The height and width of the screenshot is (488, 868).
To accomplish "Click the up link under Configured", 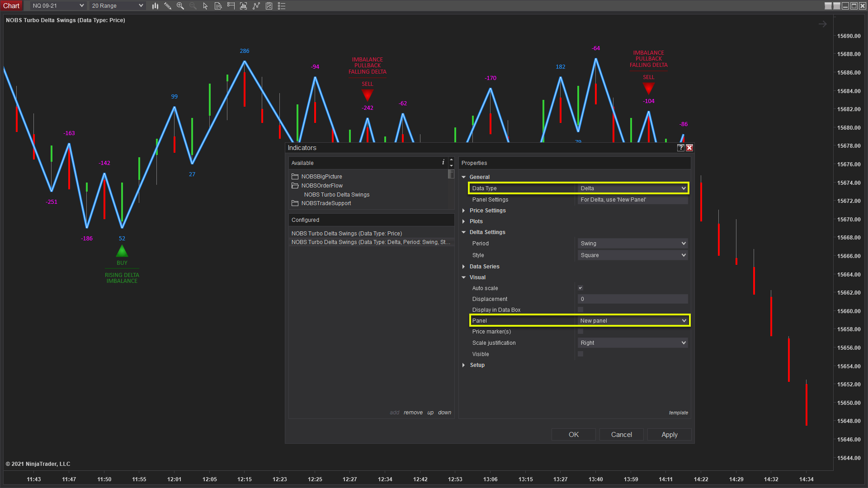I will click(430, 413).
